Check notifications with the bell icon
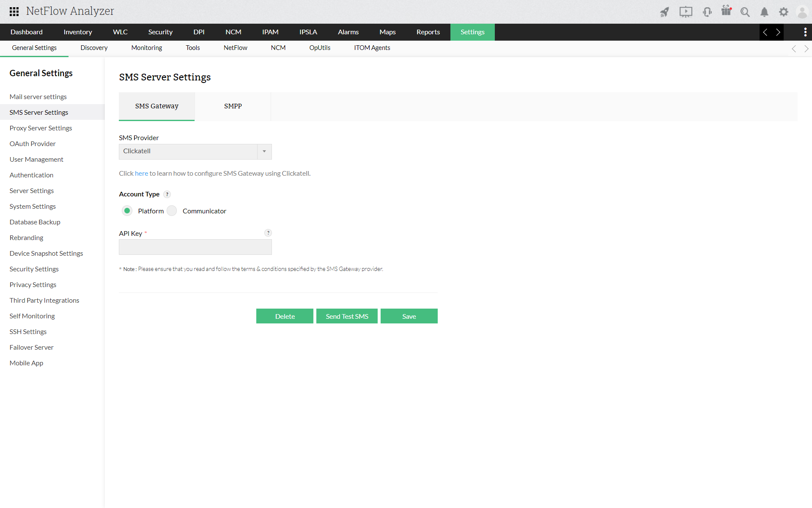Viewport: 812px width, 508px height. 764,12
